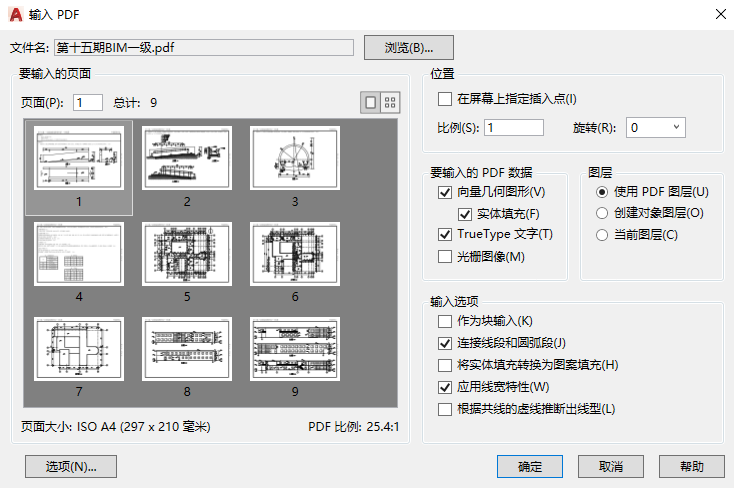Screen dimensions: 734x488
Task: Uncheck 向量几何图形 checkbox
Action: (445, 191)
